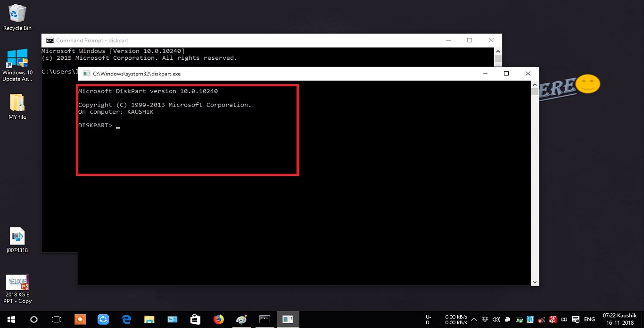
Task: Open Microsoft Store from the taskbar
Action: click(195, 320)
